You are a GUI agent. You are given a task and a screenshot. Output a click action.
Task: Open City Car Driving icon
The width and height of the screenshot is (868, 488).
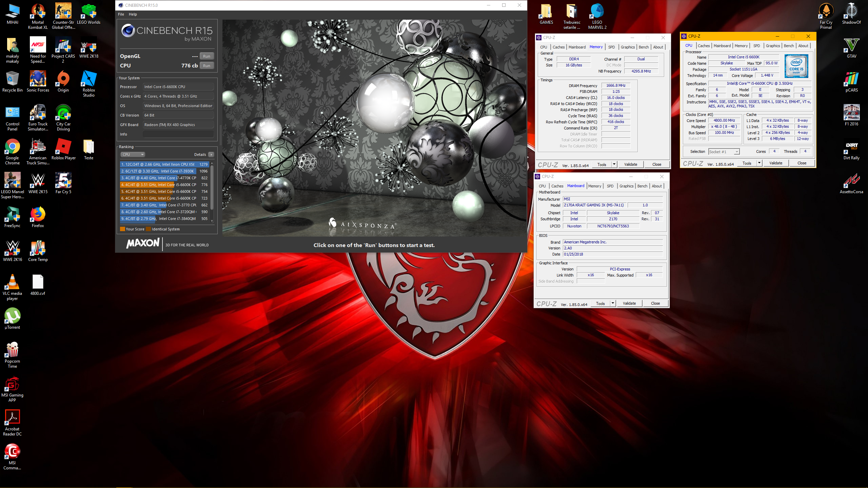pos(63,118)
